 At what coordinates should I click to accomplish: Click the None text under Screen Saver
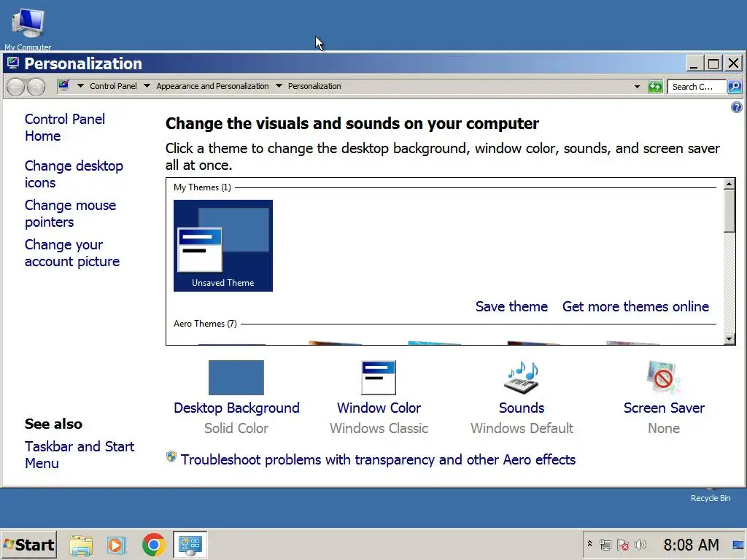pyautogui.click(x=664, y=428)
